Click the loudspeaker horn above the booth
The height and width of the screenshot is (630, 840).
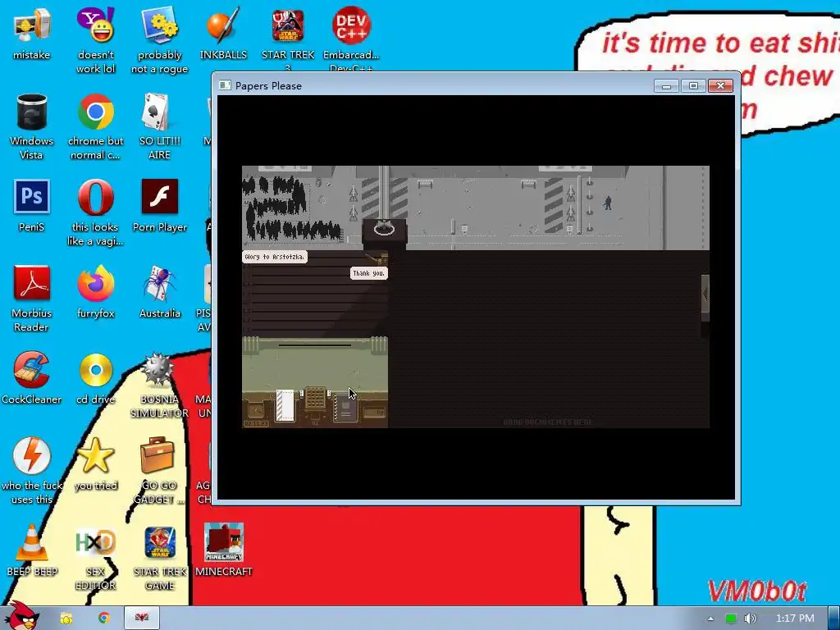[x=377, y=260]
